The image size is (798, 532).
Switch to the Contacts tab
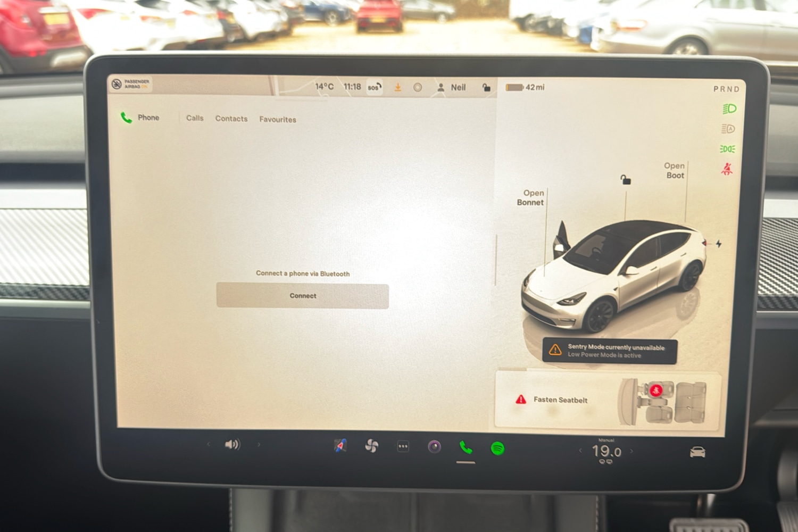click(x=231, y=119)
